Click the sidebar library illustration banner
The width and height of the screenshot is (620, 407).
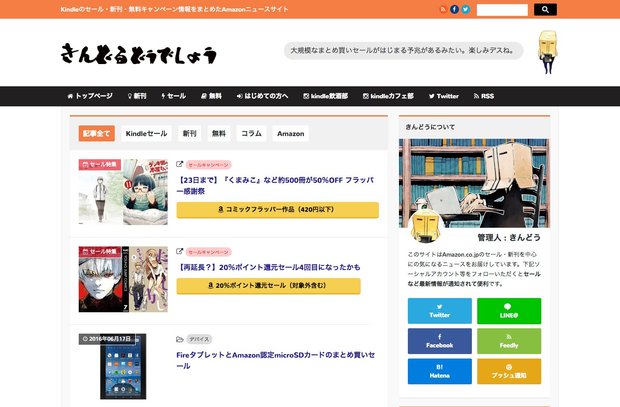click(x=474, y=183)
